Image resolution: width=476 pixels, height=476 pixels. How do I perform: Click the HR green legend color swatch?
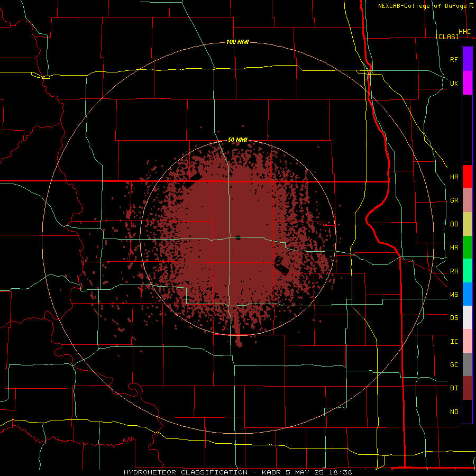[467, 248]
